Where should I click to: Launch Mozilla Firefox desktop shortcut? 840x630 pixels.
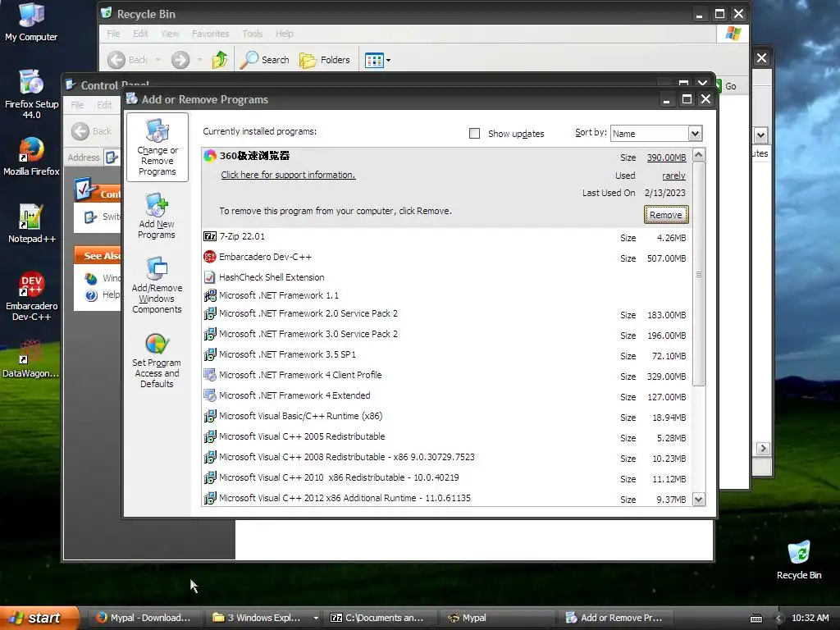click(x=31, y=157)
